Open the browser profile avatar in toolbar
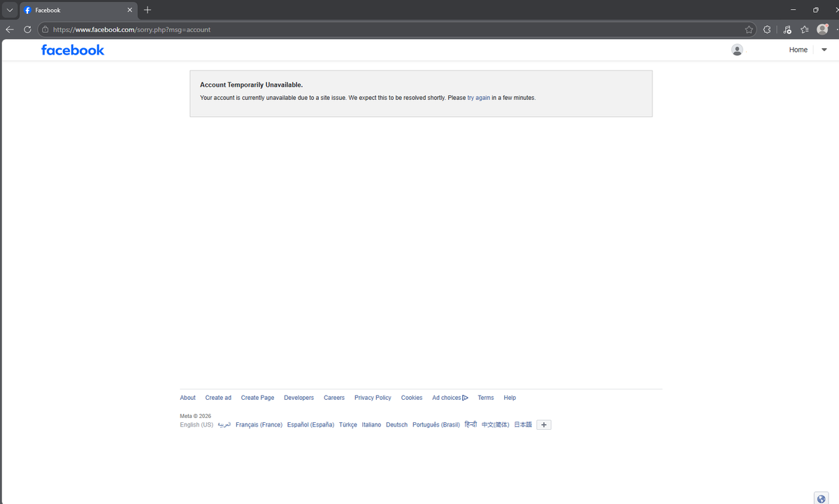The image size is (839, 504). [822, 29]
